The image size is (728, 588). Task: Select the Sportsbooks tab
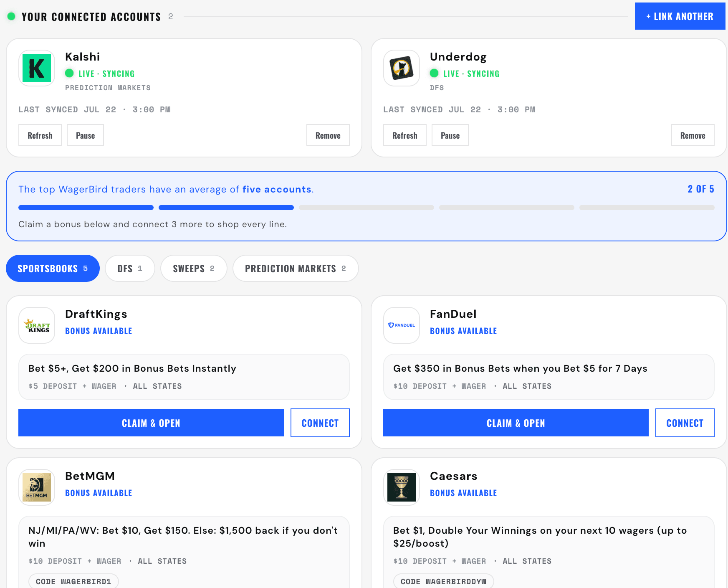point(53,268)
